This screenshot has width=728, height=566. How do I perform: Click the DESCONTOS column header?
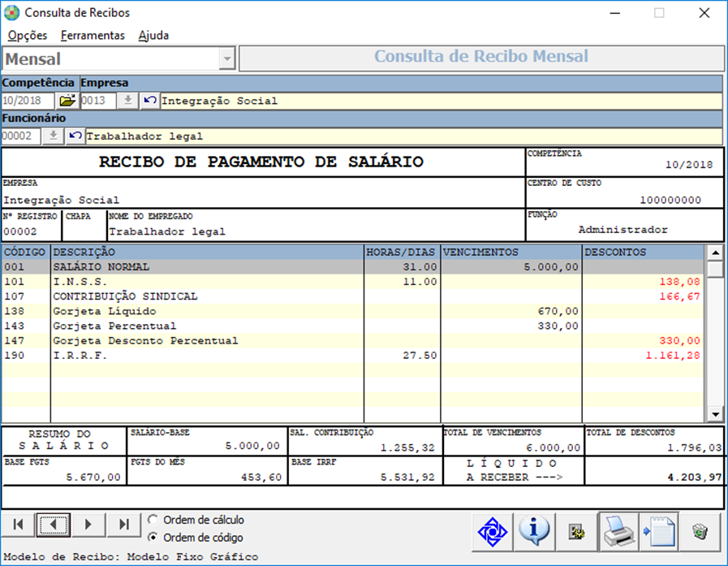tap(643, 252)
